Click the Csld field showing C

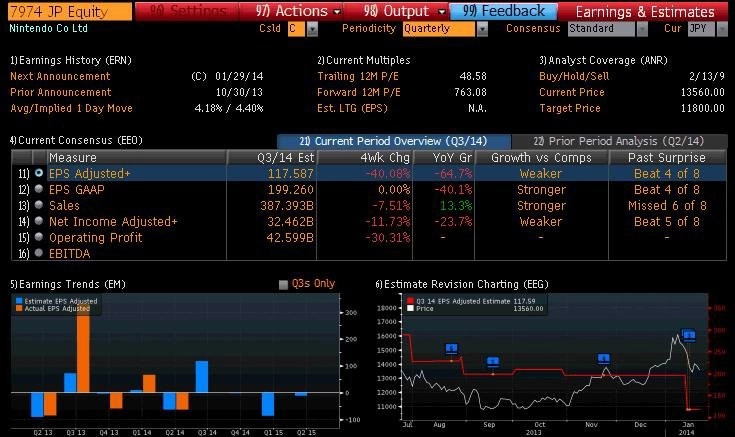point(296,29)
